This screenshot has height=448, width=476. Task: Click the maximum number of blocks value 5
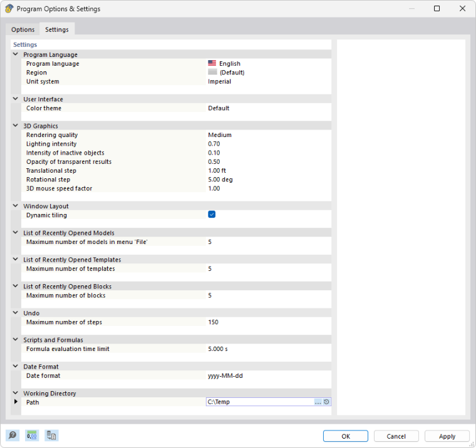210,295
